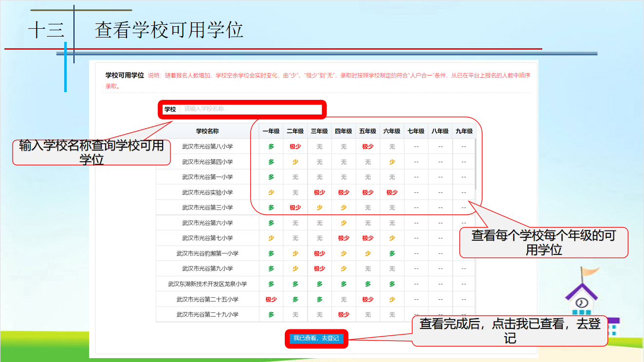
Task: Select the row 武汉市光谷实验小学
Action: click(315, 192)
